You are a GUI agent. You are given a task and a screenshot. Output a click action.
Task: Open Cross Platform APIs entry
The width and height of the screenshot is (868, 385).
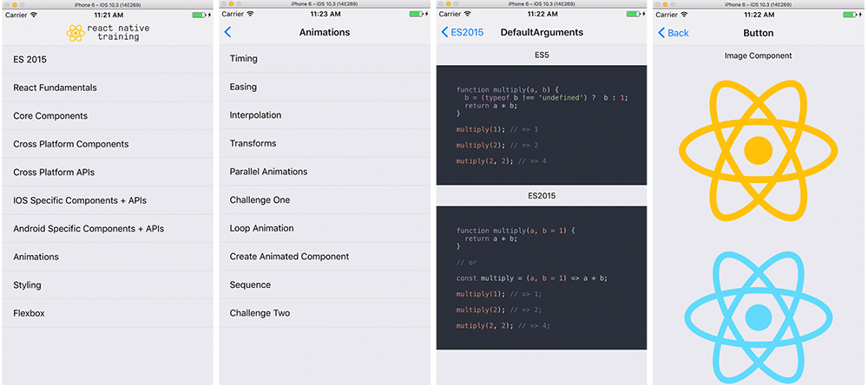point(54,172)
